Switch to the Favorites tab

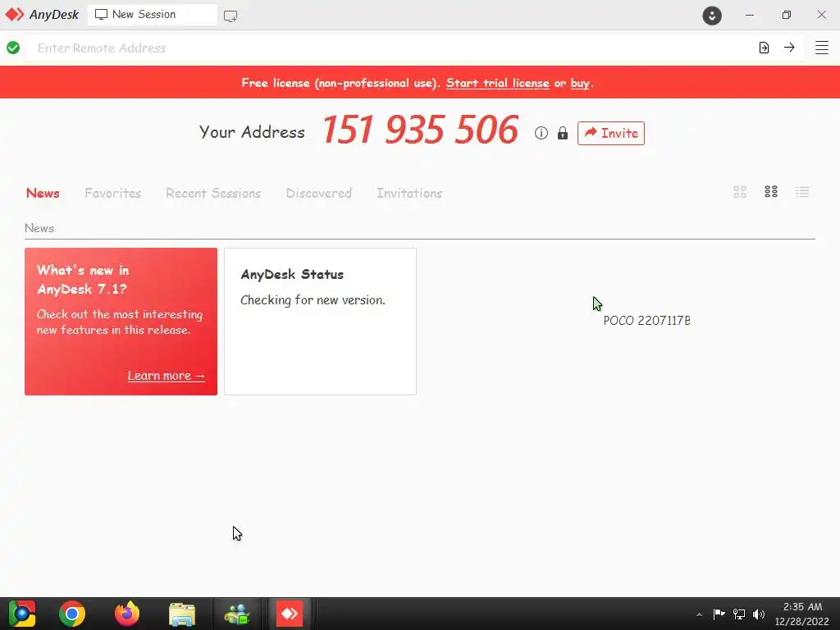pos(112,193)
